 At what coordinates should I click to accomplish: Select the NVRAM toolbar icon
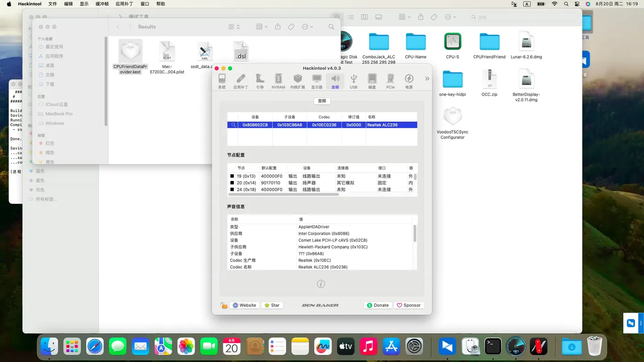click(278, 81)
